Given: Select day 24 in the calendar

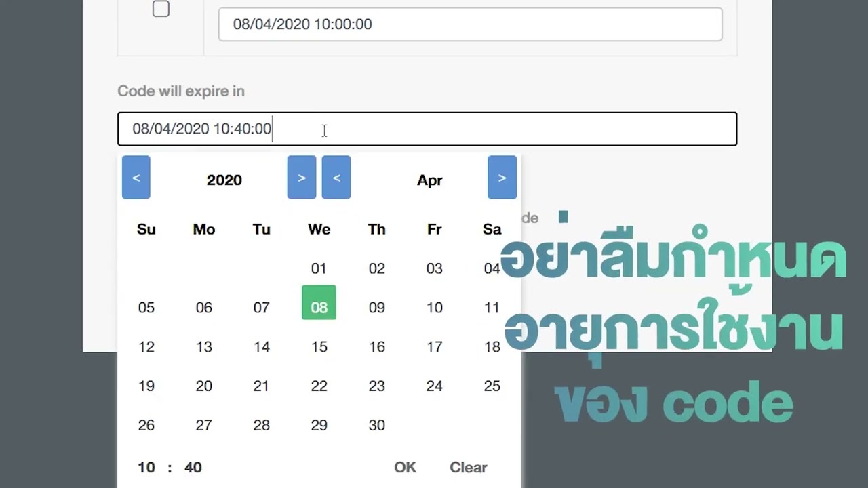Looking at the screenshot, I should tap(435, 386).
